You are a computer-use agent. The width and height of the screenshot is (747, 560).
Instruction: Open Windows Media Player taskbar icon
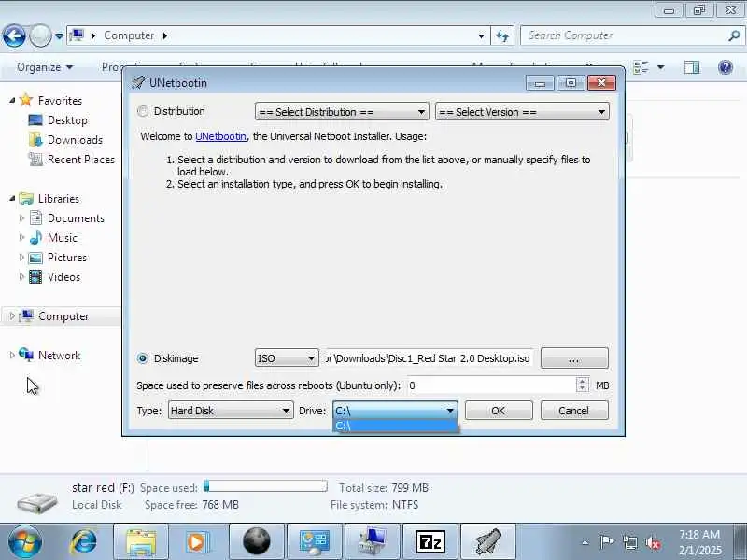[198, 541]
